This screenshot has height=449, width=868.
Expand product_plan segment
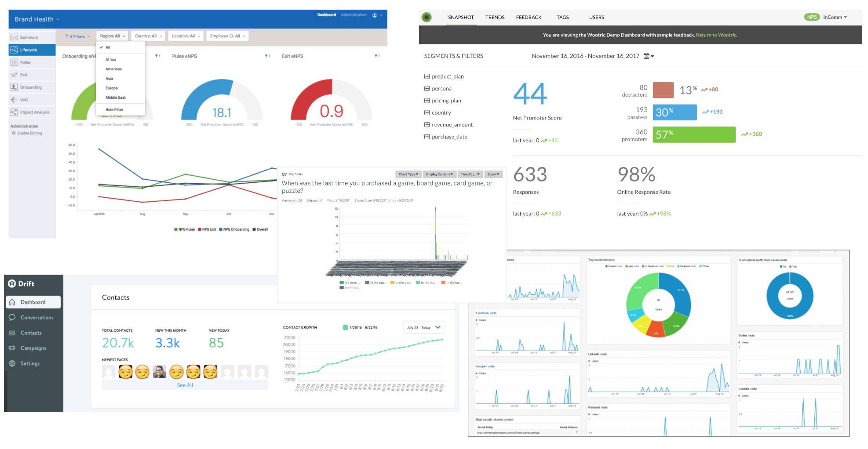(x=427, y=76)
